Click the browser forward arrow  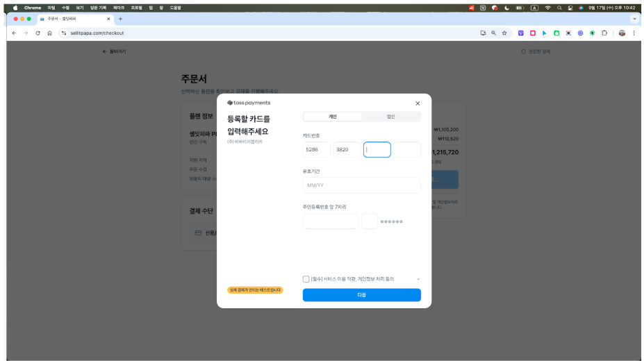tap(26, 33)
